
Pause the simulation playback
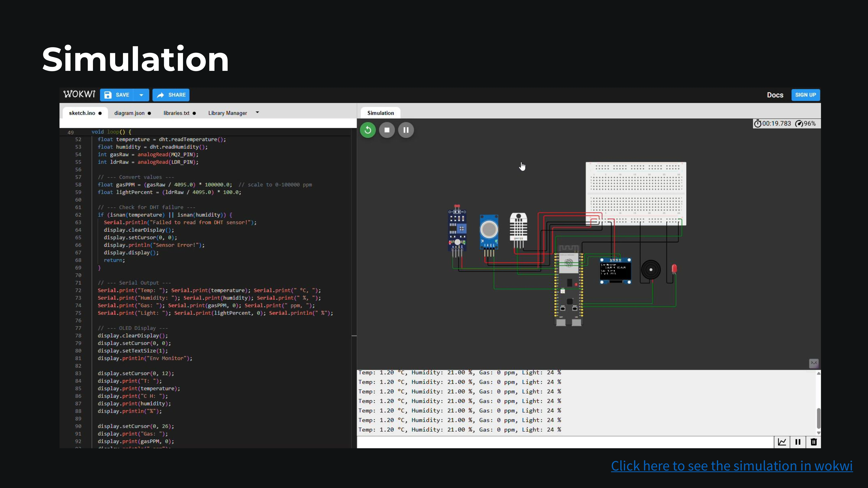click(406, 130)
